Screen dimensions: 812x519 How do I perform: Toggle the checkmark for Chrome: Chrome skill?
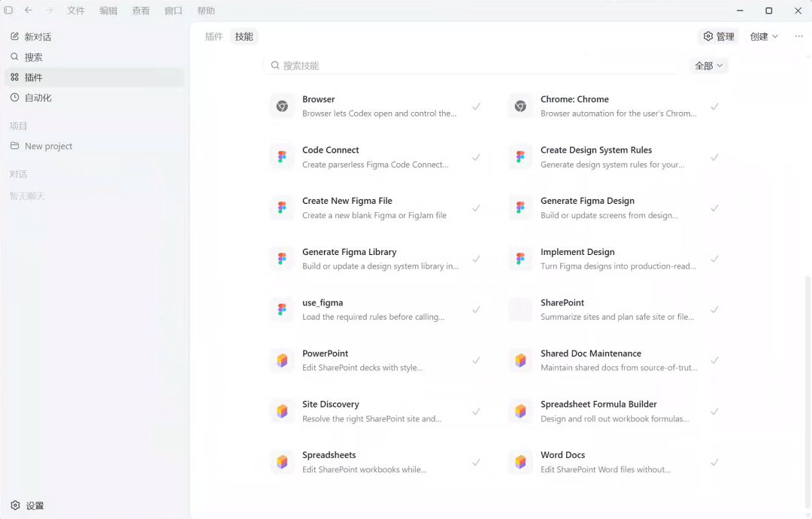tap(714, 106)
